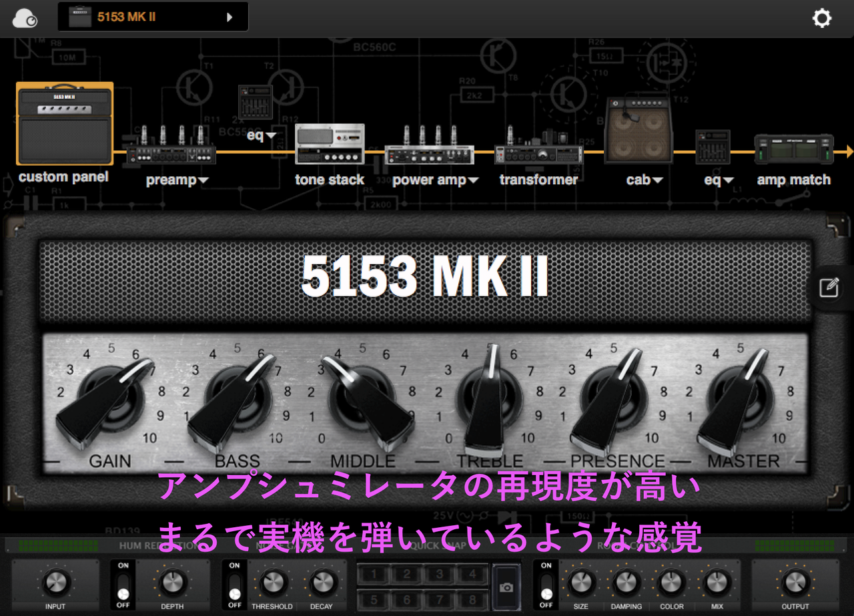Click the quick snap camera icon
854x616 pixels.
[506, 587]
